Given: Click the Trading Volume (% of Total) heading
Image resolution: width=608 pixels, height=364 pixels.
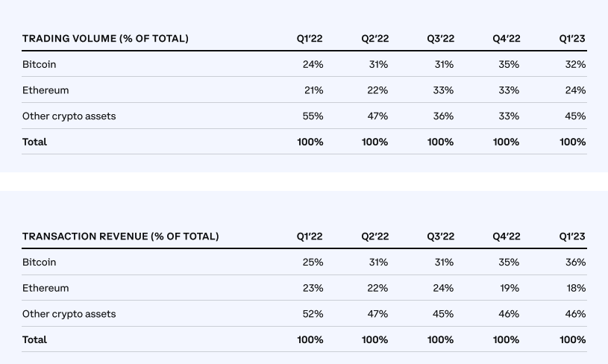Looking at the screenshot, I should coord(105,39).
